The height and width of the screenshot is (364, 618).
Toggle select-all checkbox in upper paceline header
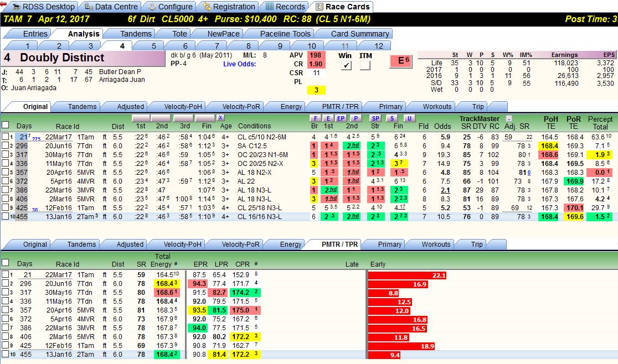click(x=6, y=125)
